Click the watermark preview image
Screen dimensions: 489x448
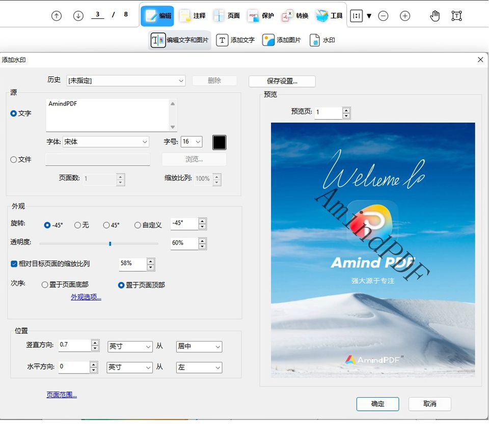coord(373,250)
